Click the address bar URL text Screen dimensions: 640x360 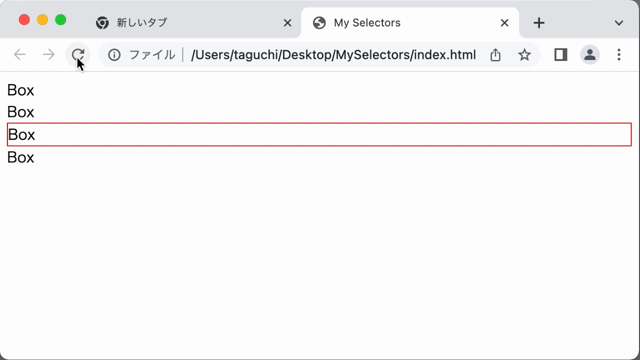(333, 55)
